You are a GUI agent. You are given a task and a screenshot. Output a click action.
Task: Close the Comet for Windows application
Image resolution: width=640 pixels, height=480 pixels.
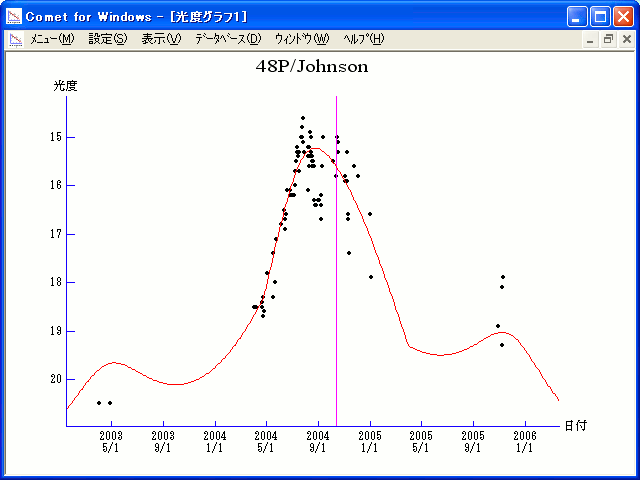(623, 16)
